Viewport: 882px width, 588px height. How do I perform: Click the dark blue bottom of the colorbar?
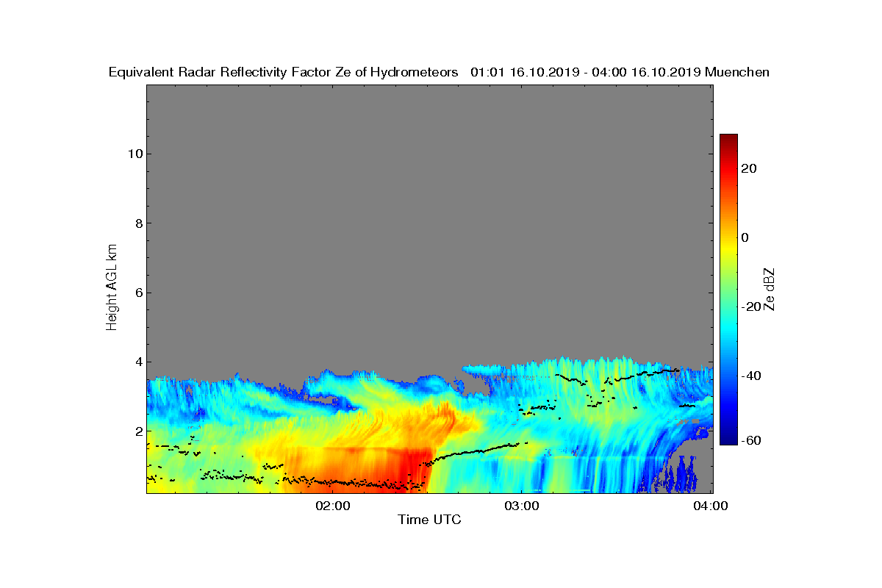coord(728,440)
